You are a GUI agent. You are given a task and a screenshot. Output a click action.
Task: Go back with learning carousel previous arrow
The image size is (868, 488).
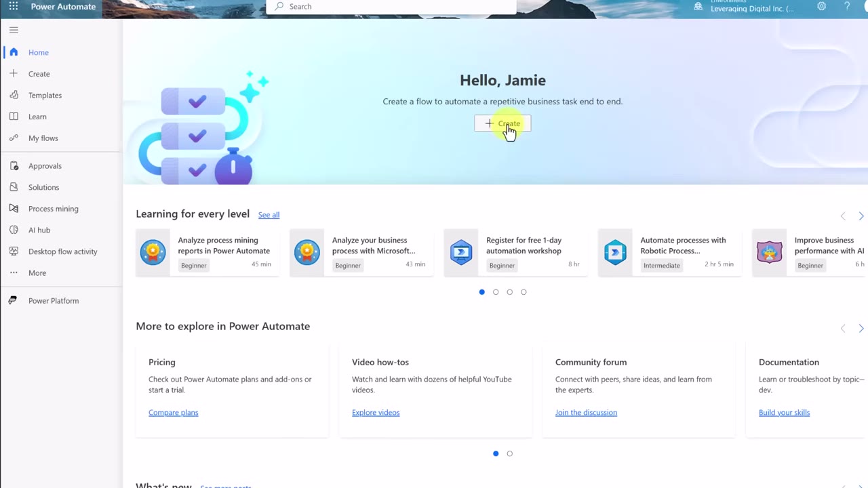[843, 216]
